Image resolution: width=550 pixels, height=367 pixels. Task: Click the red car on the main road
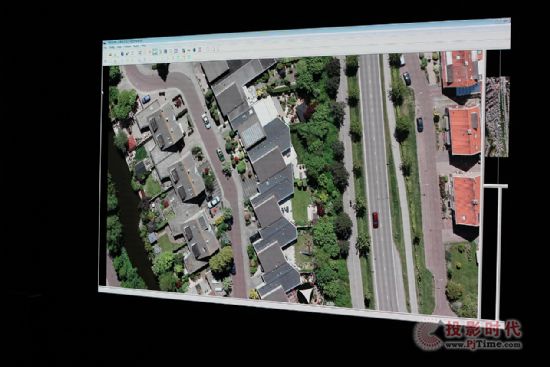(x=375, y=220)
